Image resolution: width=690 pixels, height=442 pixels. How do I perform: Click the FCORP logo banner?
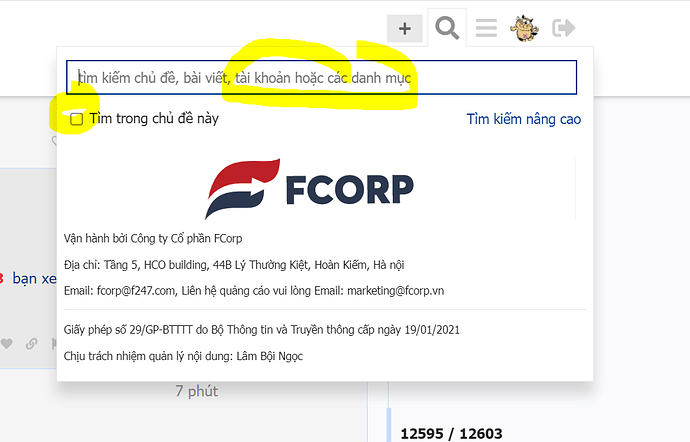tap(309, 188)
